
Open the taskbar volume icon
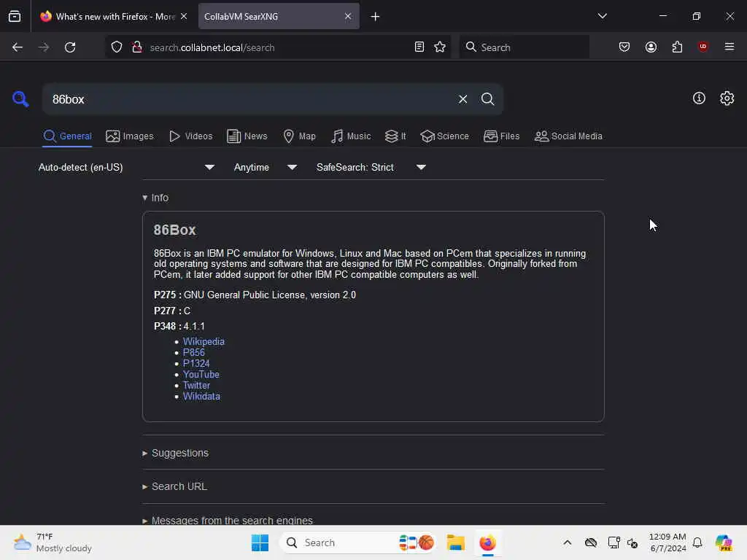pos(632,542)
